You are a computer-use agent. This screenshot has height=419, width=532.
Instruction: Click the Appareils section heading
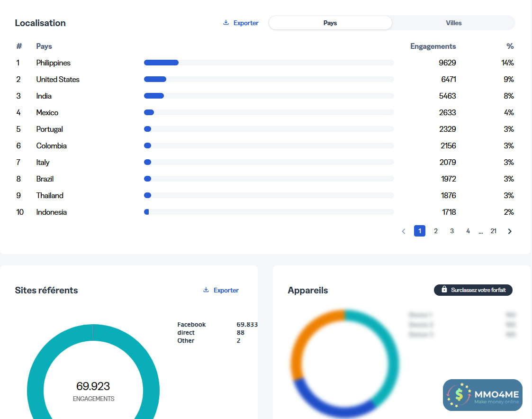tap(308, 290)
